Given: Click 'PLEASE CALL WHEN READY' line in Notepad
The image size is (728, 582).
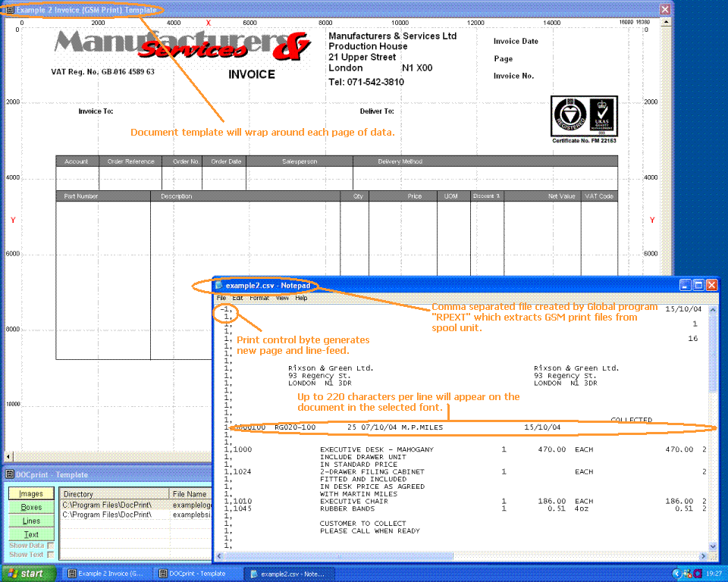Looking at the screenshot, I should (369, 531).
